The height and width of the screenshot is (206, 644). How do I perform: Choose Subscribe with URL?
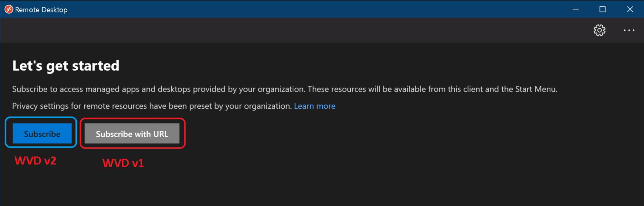tap(132, 133)
